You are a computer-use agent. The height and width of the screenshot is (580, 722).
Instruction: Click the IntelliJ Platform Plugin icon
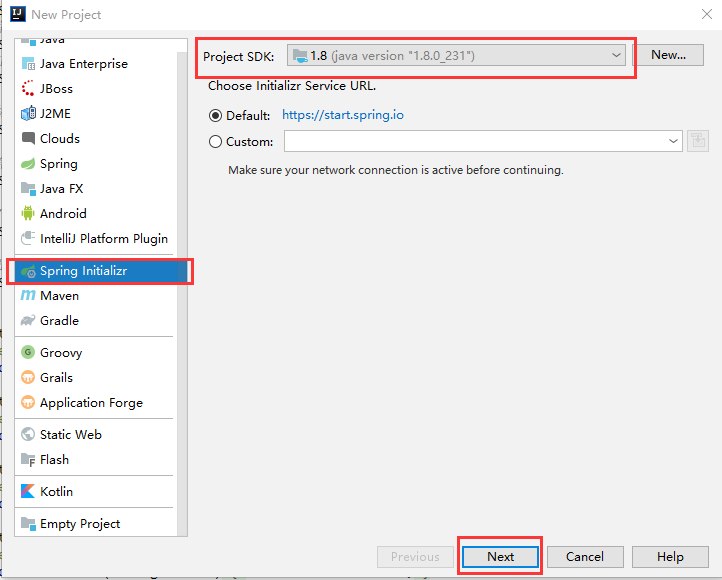(x=28, y=238)
